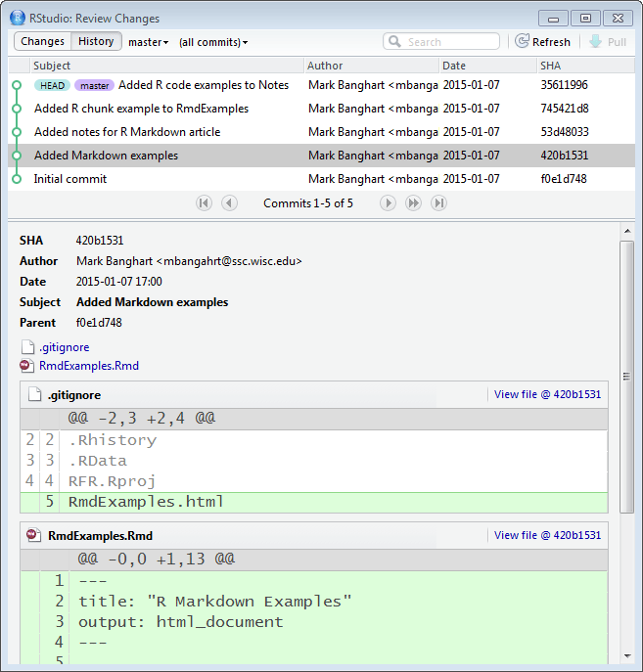
Task: Go to first page of commits
Action: click(x=204, y=202)
